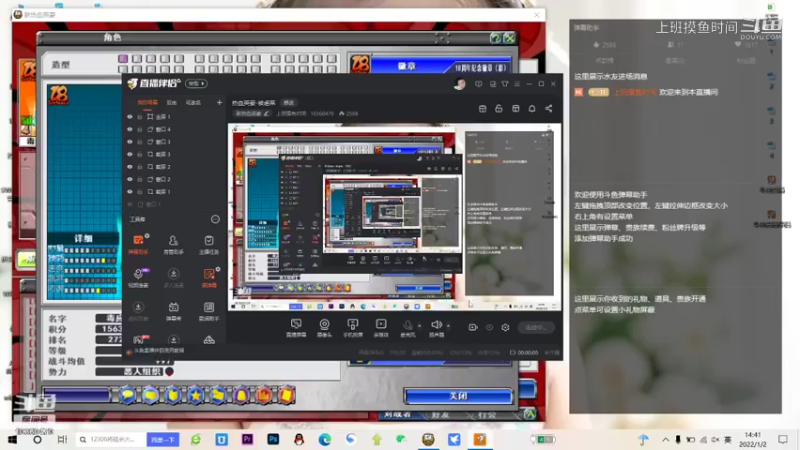Hide the 窗口2 source layer
The image size is (800, 450).
point(130,180)
